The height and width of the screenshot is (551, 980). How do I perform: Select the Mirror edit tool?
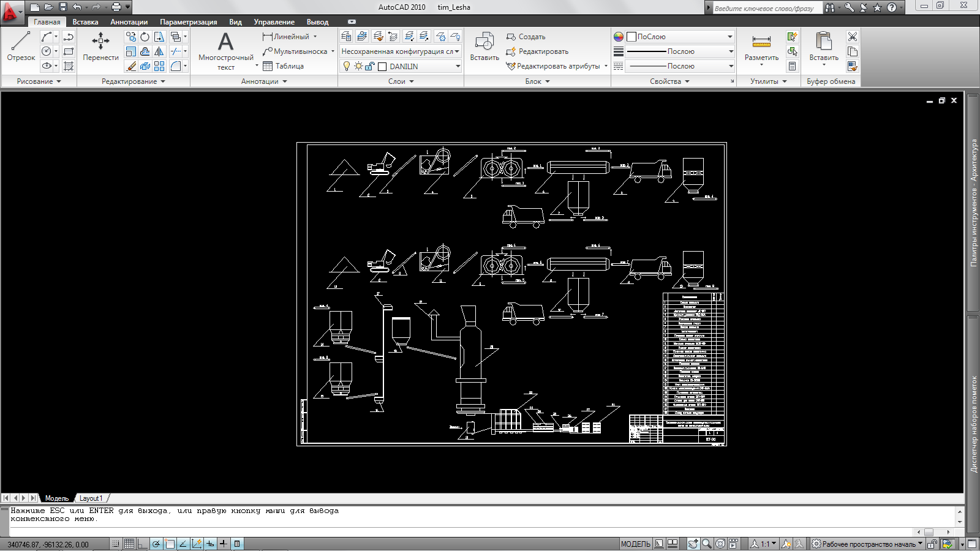coord(159,51)
